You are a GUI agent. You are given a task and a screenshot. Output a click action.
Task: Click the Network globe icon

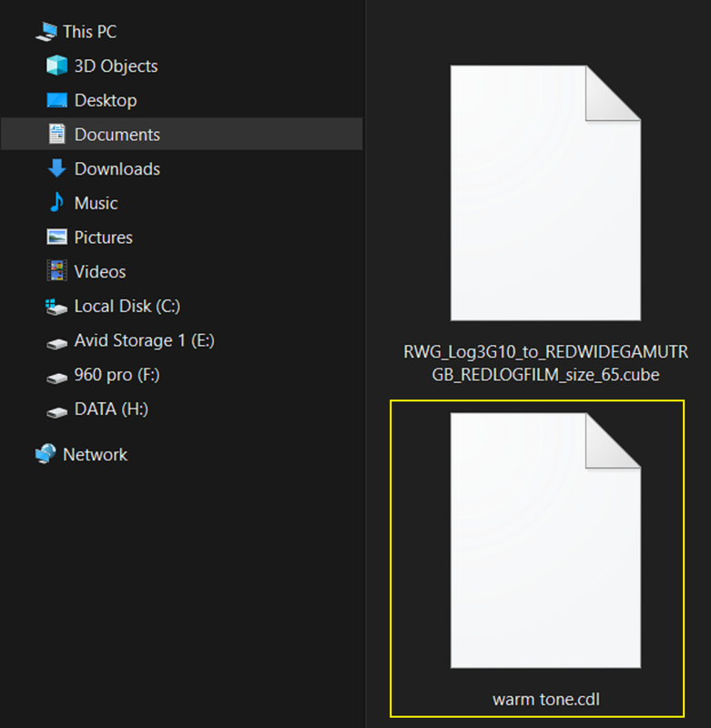46,453
